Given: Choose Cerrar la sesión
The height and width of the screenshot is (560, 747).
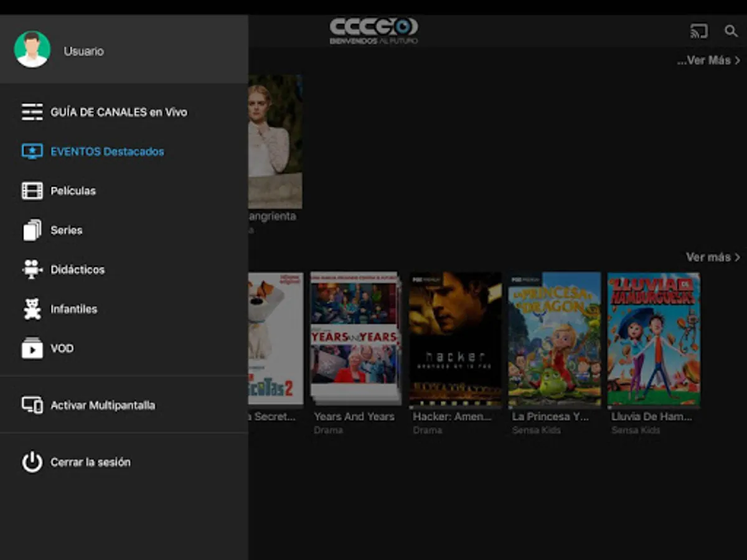Looking at the screenshot, I should (90, 462).
